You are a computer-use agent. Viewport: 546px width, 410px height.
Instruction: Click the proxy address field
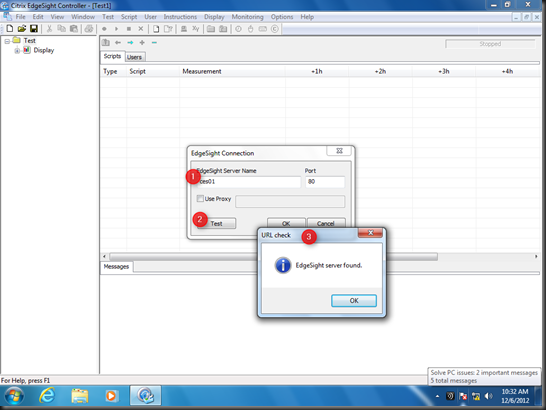pyautogui.click(x=290, y=201)
